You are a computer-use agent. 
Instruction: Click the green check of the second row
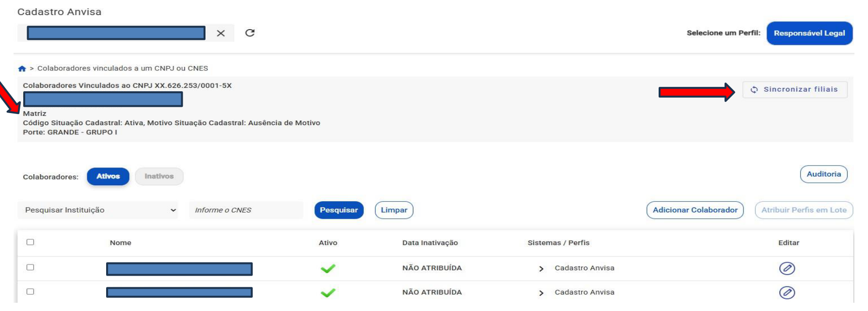point(328,293)
